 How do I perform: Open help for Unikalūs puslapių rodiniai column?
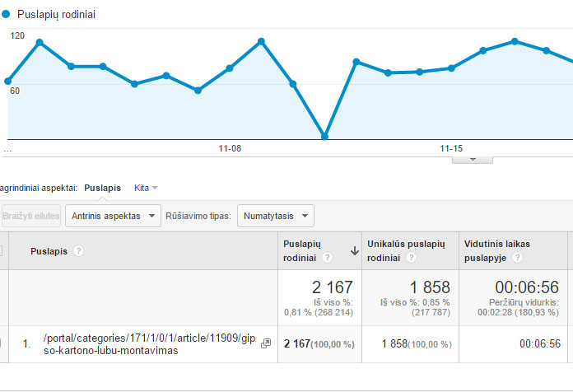(x=411, y=258)
